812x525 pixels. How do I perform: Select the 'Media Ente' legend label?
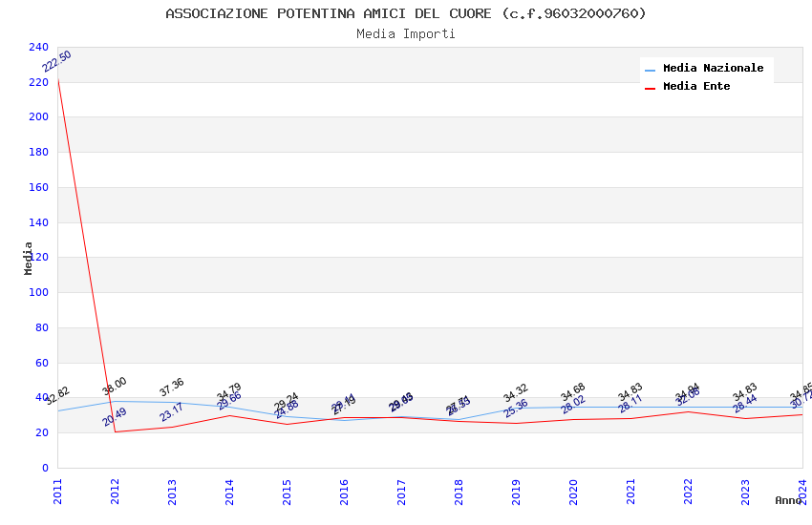696,86
